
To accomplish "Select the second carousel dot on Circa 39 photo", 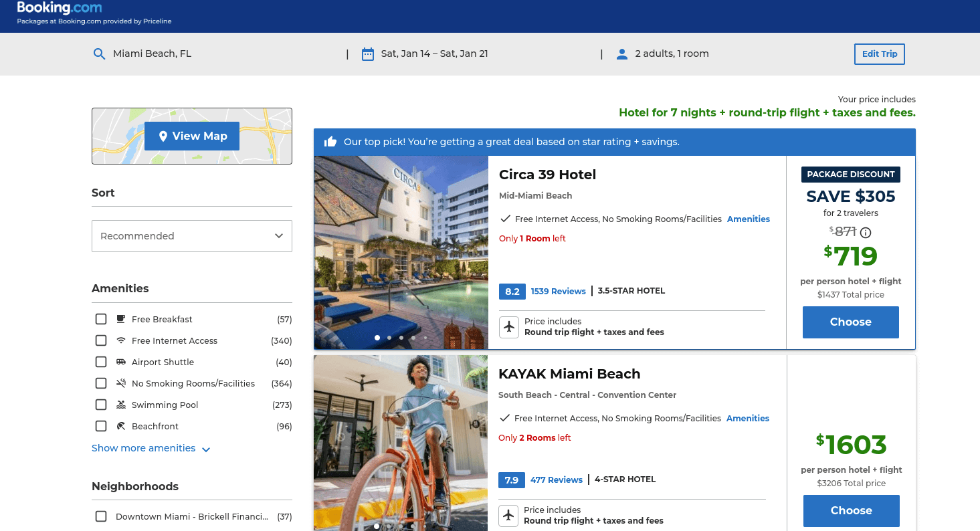I will tap(389, 338).
